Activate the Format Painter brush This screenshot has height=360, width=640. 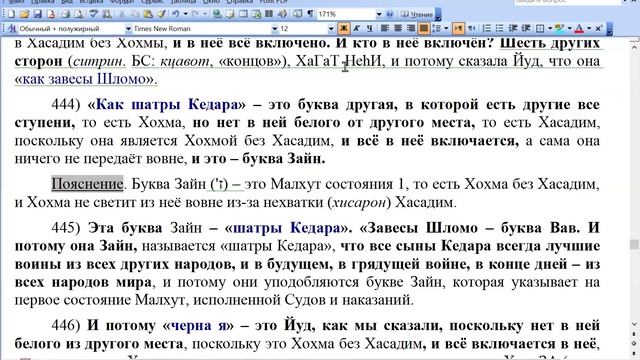(x=161, y=14)
